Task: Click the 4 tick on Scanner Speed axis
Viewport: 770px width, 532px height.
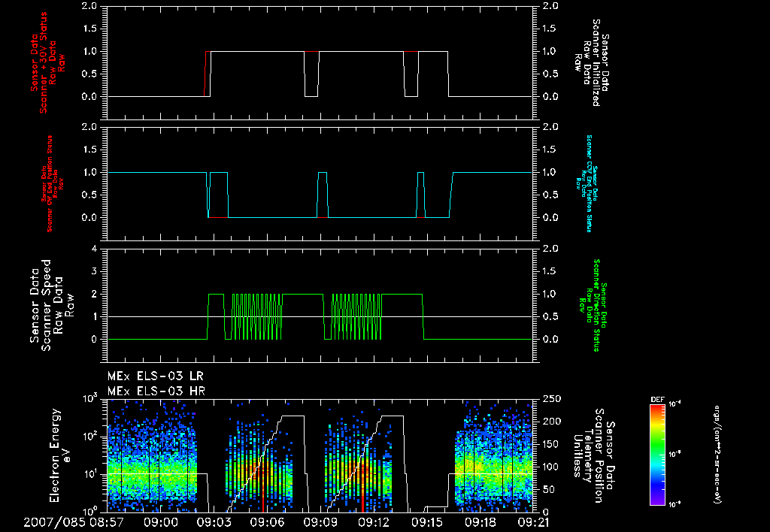Action: tap(95, 249)
